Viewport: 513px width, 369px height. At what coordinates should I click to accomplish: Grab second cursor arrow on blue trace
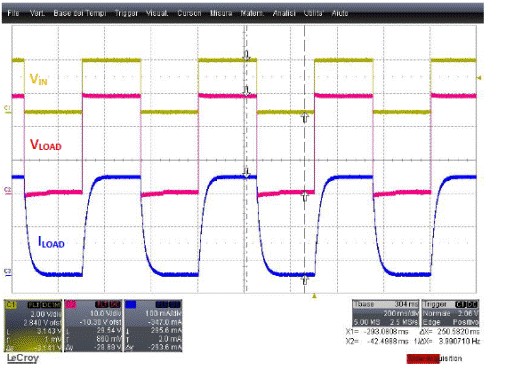tap(305, 280)
